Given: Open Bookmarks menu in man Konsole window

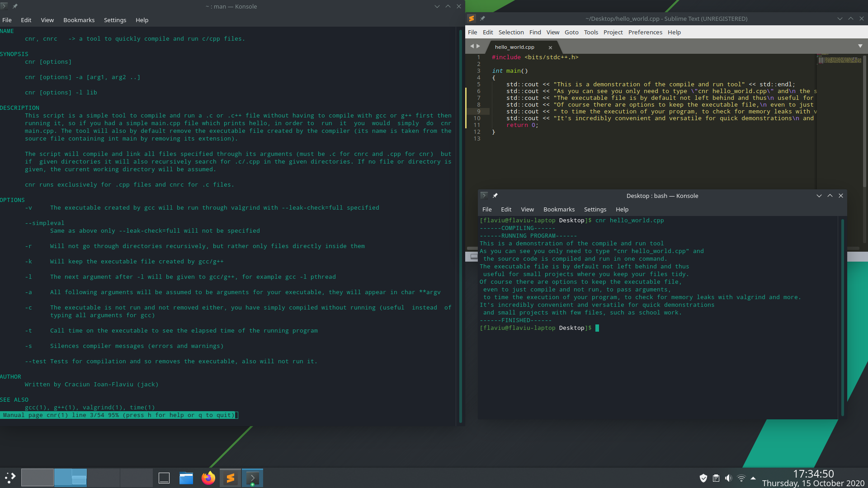Looking at the screenshot, I should pos(79,20).
